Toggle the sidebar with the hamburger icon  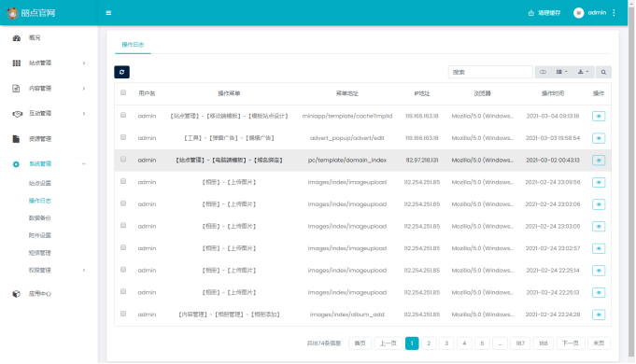click(108, 13)
